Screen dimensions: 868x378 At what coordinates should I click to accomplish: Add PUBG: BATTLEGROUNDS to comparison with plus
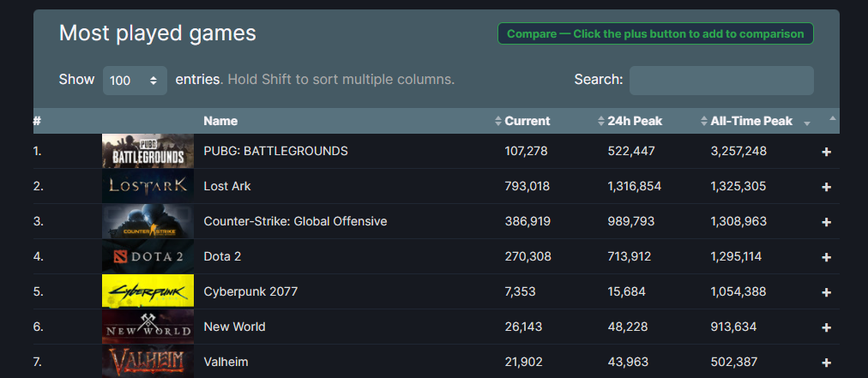pos(827,152)
